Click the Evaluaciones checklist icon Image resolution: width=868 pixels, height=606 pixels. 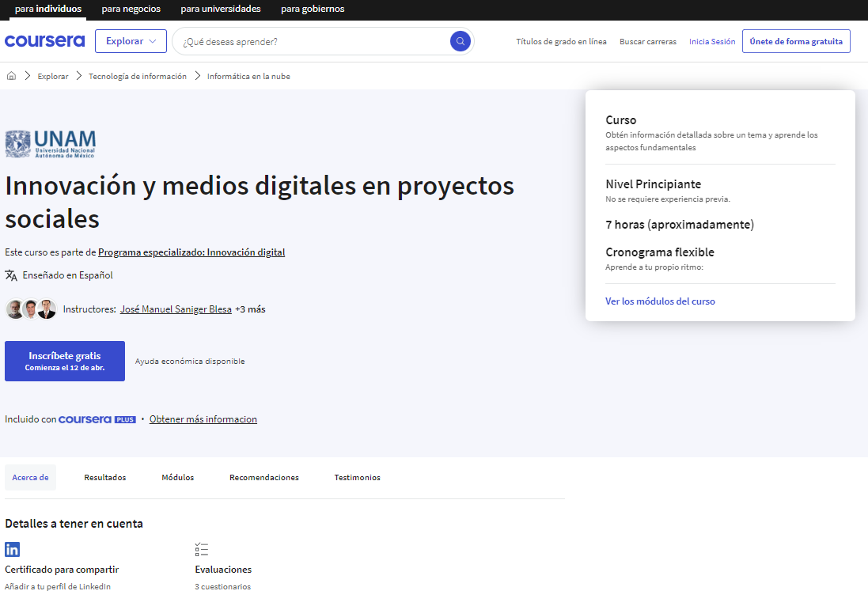tap(202, 550)
